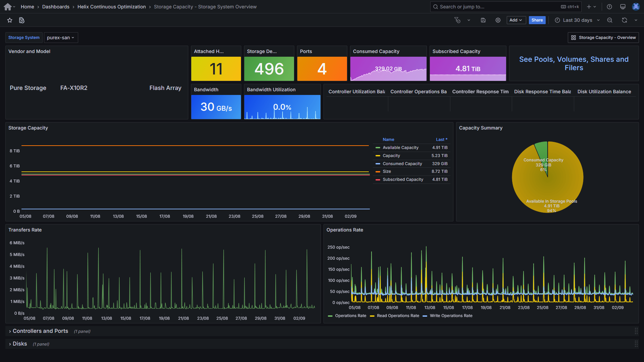Go to Dashboards breadcrumb

pyautogui.click(x=56, y=7)
